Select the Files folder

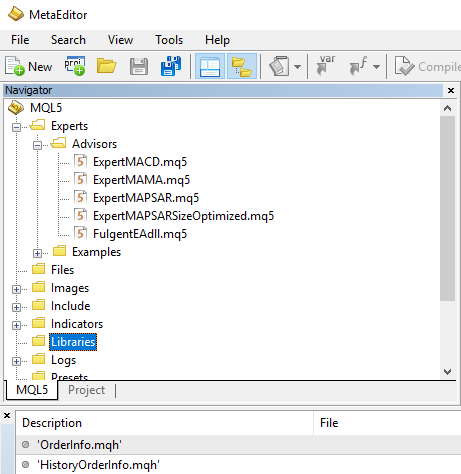[62, 270]
